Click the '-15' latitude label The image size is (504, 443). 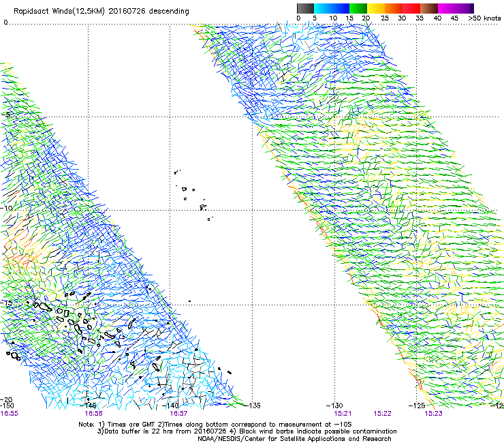(x=7, y=303)
